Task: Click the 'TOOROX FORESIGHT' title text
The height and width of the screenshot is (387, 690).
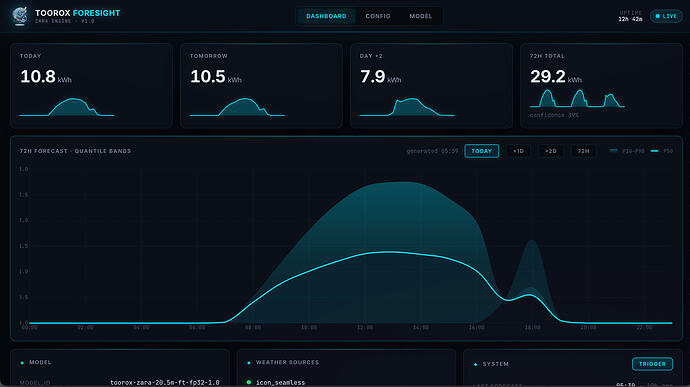Action: pyautogui.click(x=77, y=13)
